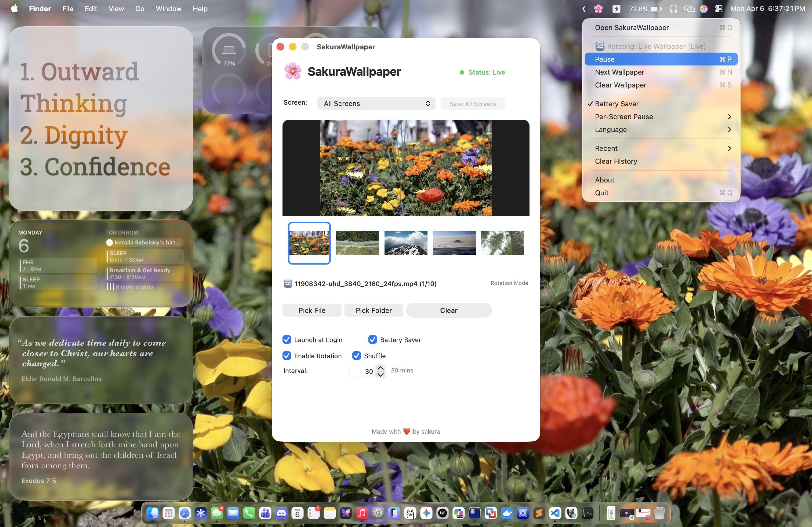812x527 pixels.
Task: Expand the Recent submenu
Action: tap(661, 148)
